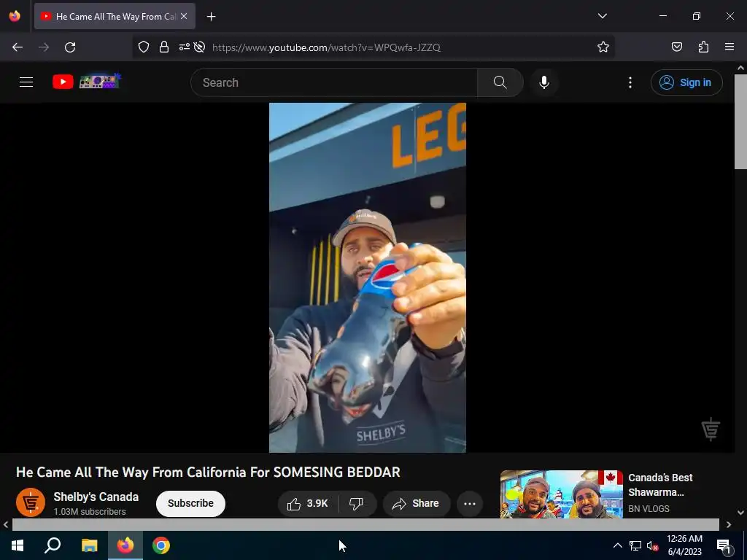Click the YouTube Search input field
The width and height of the screenshot is (747, 560).
click(x=334, y=82)
